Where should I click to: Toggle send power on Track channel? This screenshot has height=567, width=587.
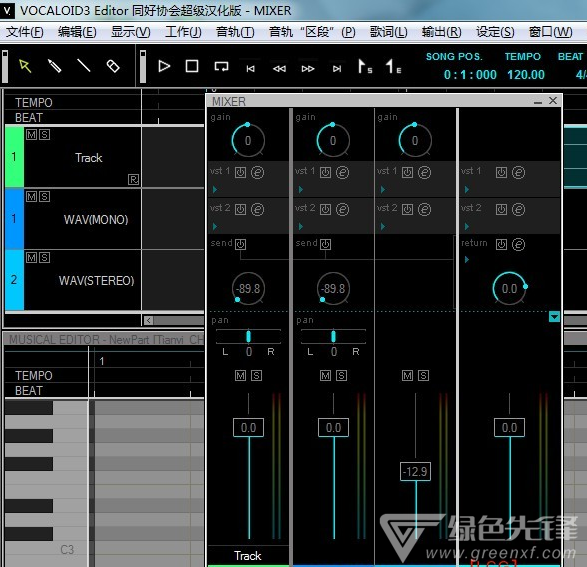pos(240,244)
